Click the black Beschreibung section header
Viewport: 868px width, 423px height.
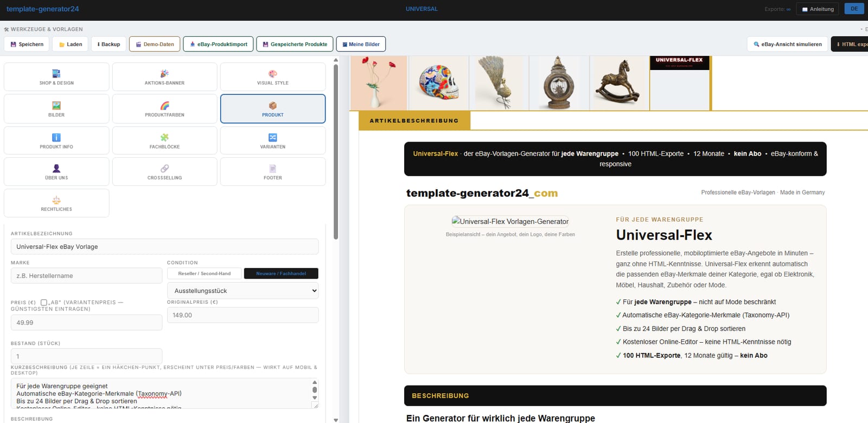(615, 396)
